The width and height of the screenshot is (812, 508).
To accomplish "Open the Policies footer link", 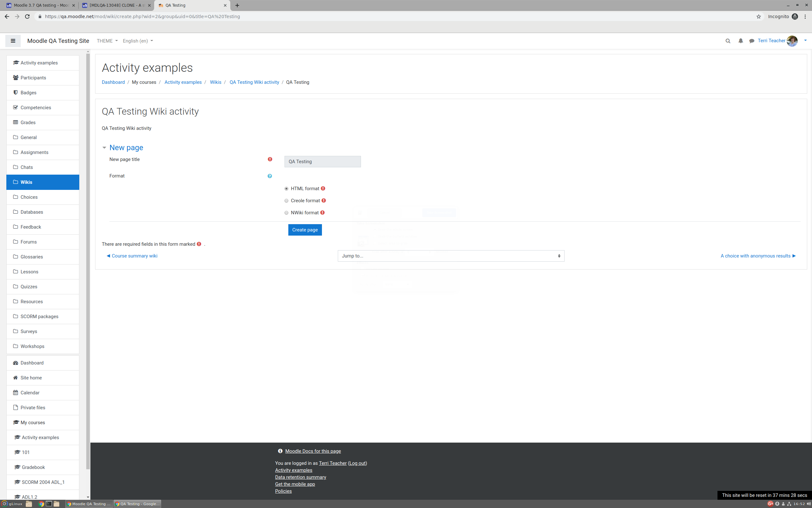I will tap(283, 491).
